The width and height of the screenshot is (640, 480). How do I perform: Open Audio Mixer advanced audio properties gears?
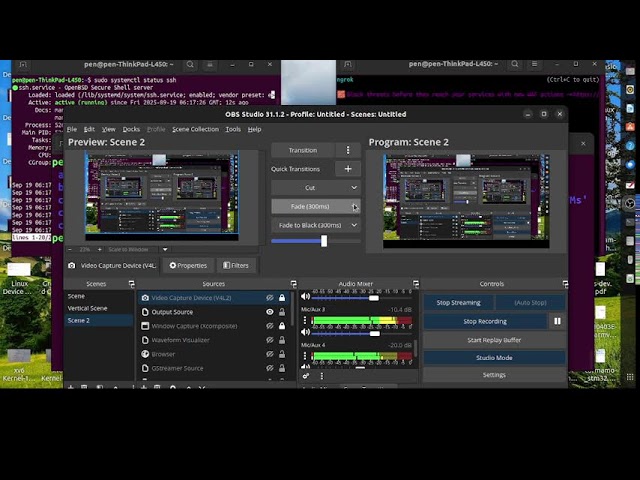(306, 376)
